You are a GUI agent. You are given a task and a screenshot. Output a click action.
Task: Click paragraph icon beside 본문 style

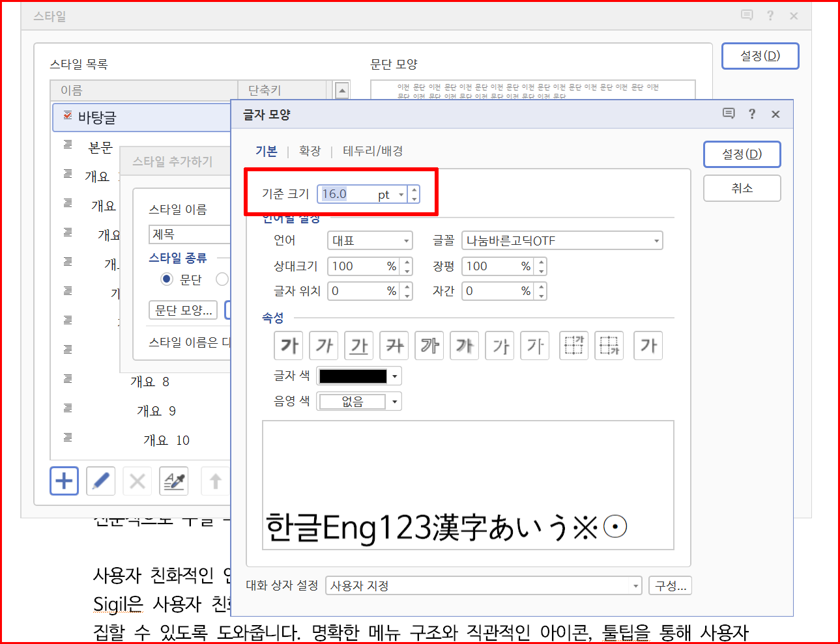pyautogui.click(x=68, y=145)
